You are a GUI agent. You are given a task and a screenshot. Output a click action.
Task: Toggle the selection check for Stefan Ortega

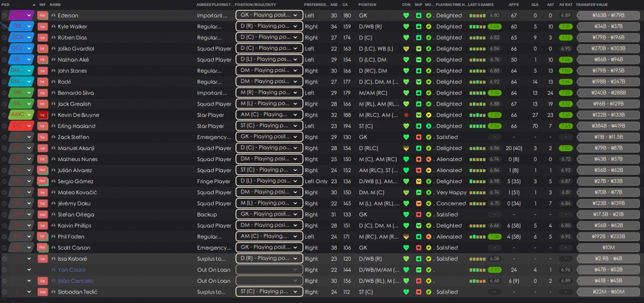[4, 215]
